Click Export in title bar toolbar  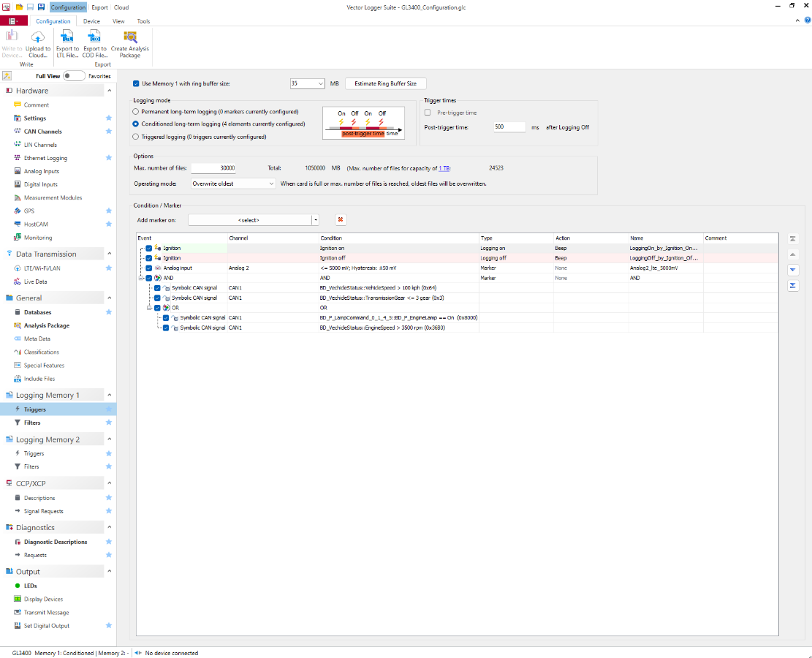100,7
